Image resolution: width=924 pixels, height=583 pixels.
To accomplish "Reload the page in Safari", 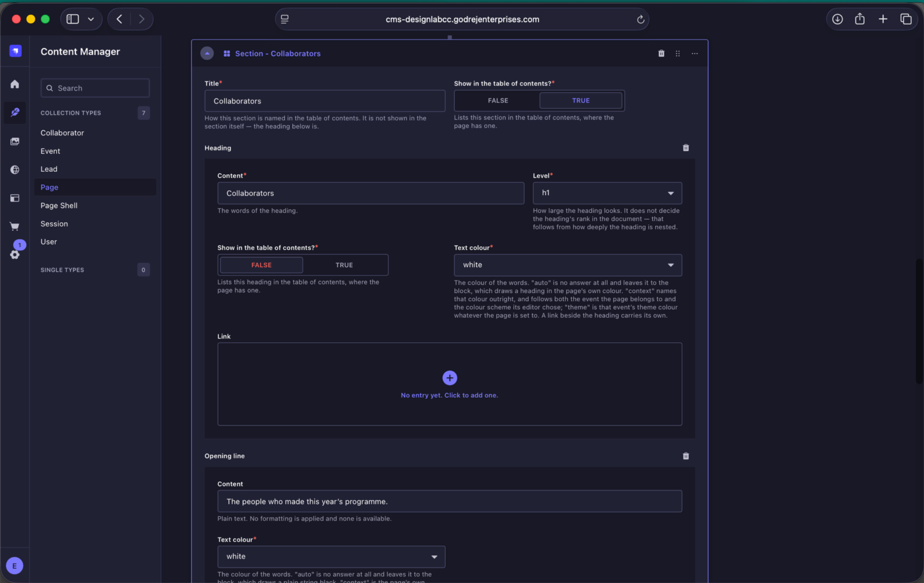I will pyautogui.click(x=640, y=19).
